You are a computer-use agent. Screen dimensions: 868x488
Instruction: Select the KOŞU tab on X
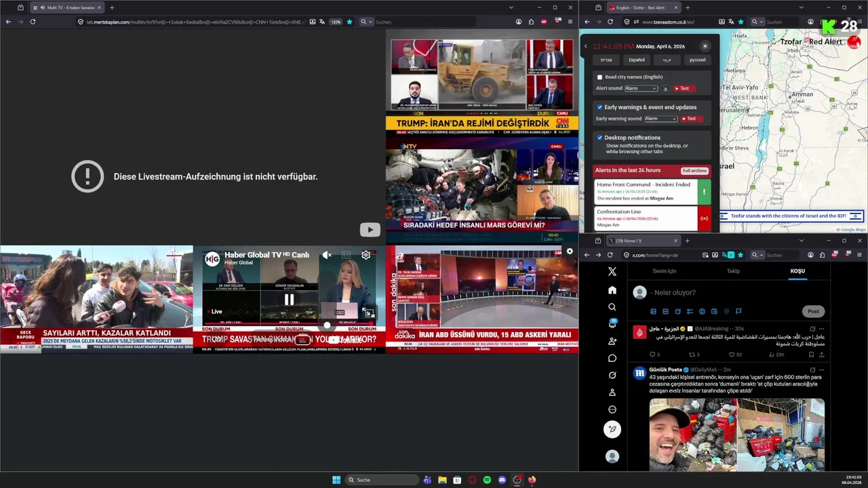pyautogui.click(x=797, y=271)
